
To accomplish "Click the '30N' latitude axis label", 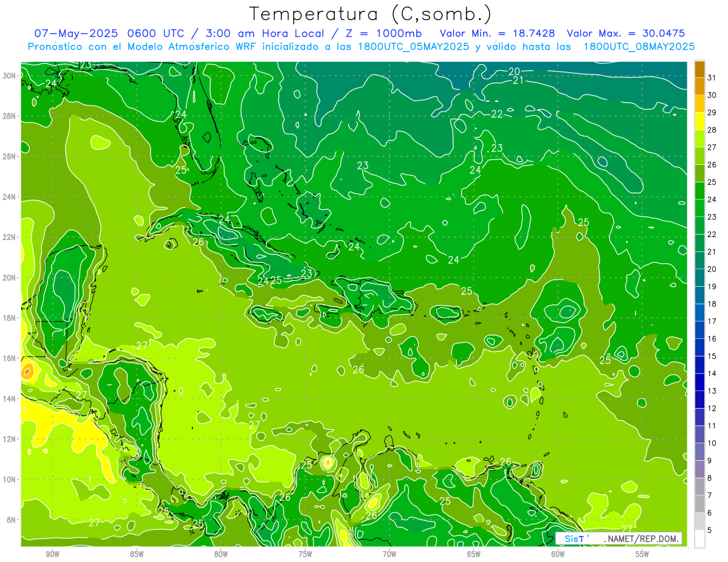I will (8, 76).
